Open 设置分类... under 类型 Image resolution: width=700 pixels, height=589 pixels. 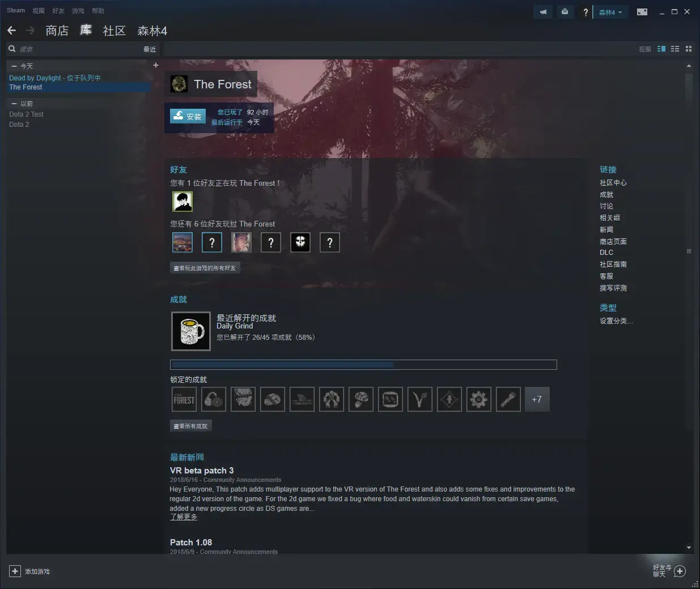click(x=616, y=321)
